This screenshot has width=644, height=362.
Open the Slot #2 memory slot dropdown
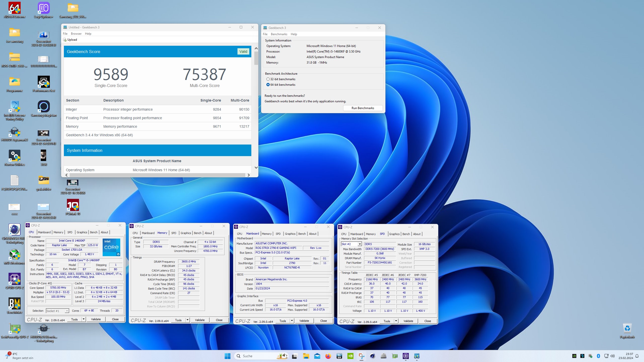point(360,244)
